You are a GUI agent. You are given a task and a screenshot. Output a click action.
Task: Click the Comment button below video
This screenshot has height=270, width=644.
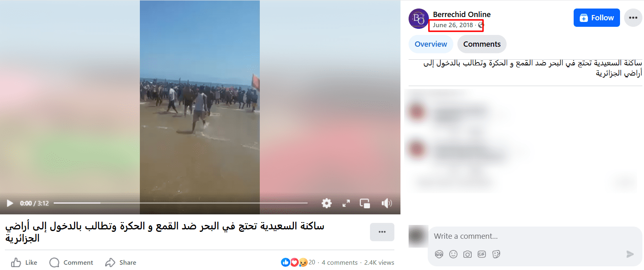coord(71,262)
